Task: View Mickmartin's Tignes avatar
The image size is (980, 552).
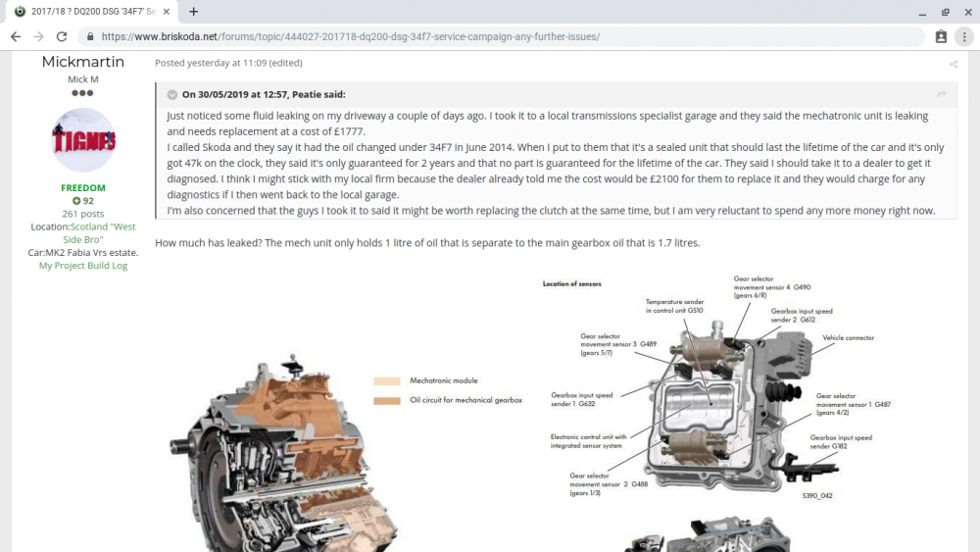Action: (83, 139)
